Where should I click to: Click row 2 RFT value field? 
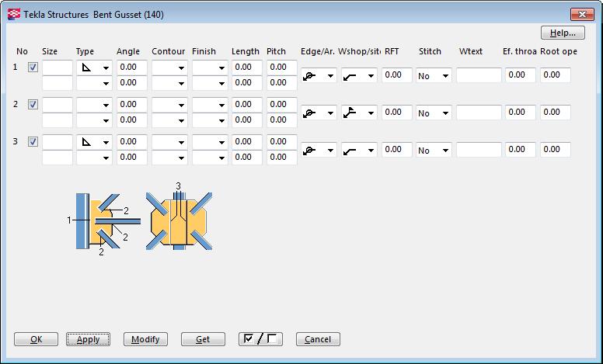(397, 113)
